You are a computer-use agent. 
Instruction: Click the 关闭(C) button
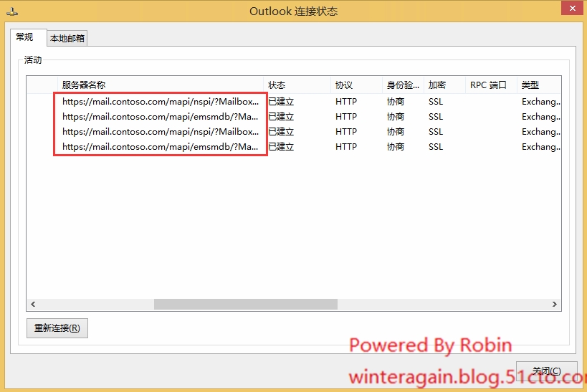(x=547, y=371)
